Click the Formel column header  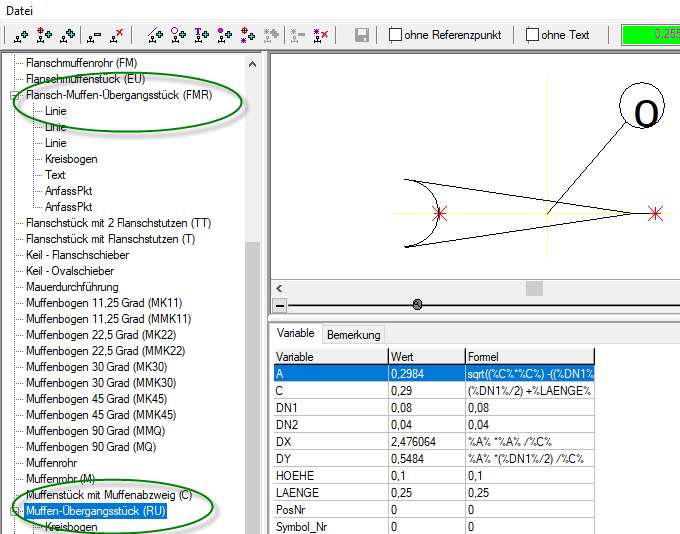coord(527,356)
